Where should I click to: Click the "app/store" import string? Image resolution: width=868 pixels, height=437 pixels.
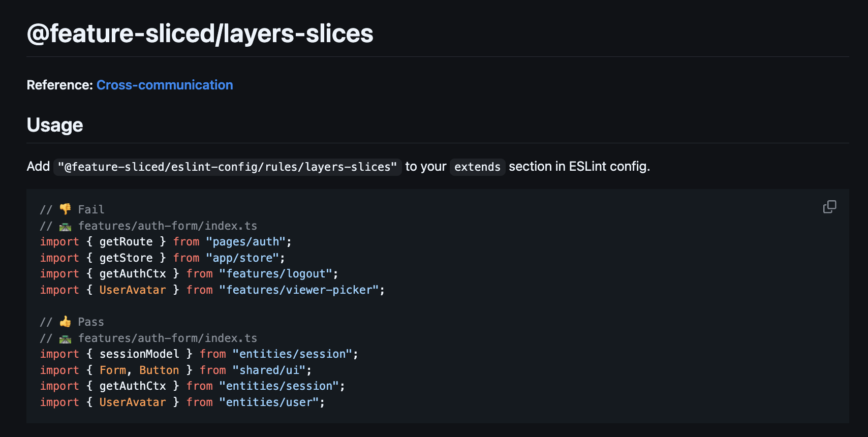click(x=243, y=258)
